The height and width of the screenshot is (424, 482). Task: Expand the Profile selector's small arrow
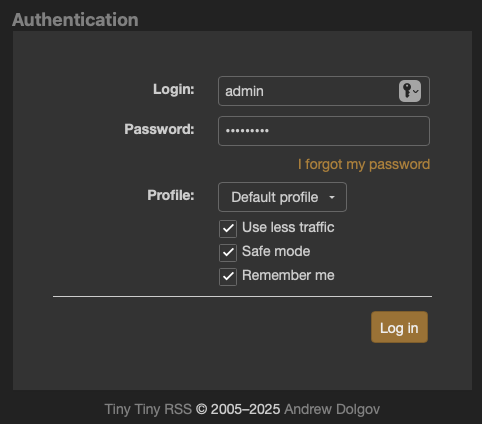coord(332,197)
